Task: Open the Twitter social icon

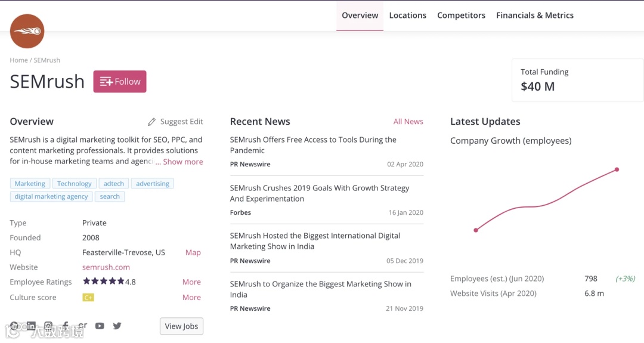Action: coord(117,326)
